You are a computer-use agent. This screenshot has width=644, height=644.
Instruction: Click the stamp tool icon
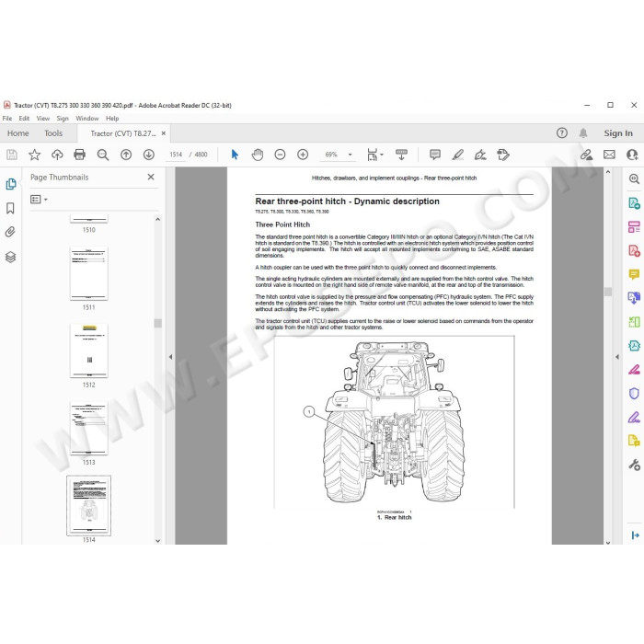point(503,155)
